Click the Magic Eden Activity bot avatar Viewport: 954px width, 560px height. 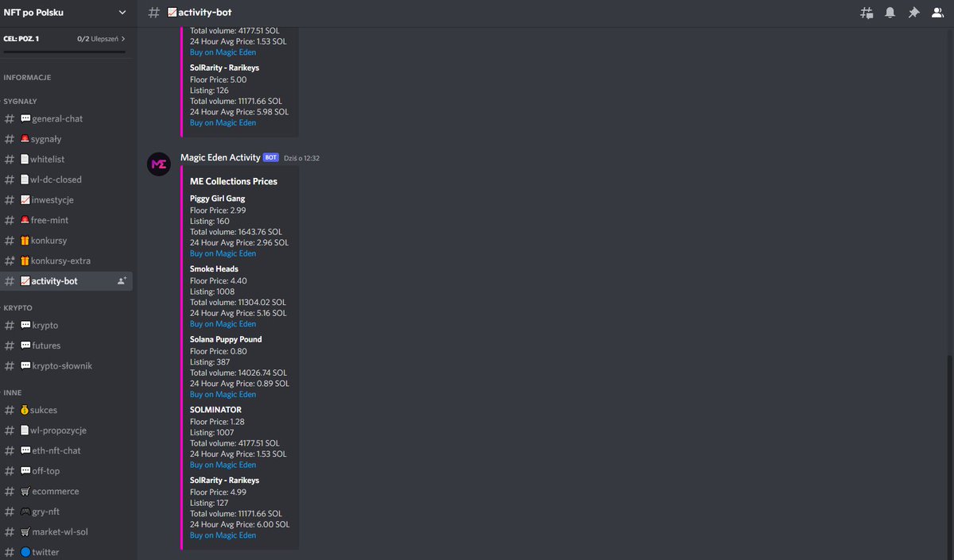pyautogui.click(x=159, y=164)
